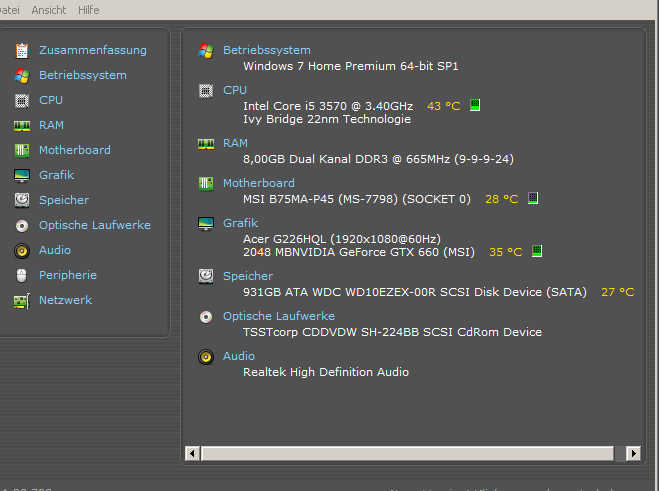This screenshot has height=491, width=659.
Task: Click the Audio heading in summary panel
Action: click(239, 356)
